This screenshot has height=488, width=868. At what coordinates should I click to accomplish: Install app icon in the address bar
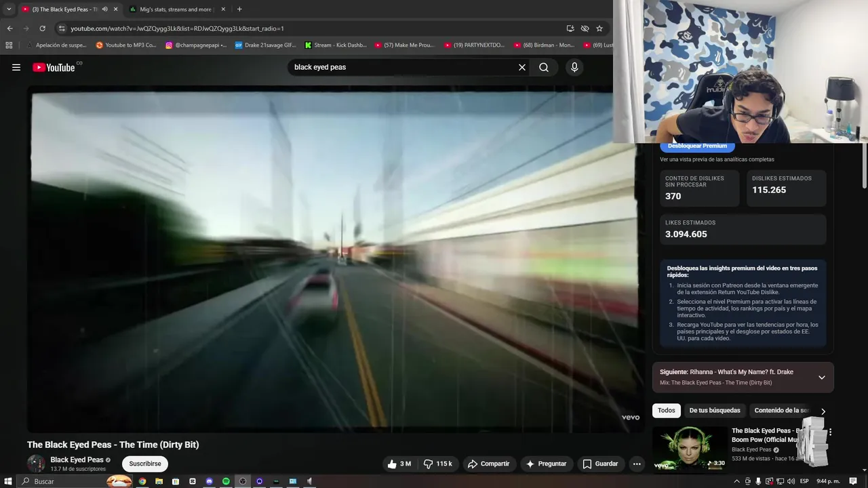pyautogui.click(x=570, y=28)
